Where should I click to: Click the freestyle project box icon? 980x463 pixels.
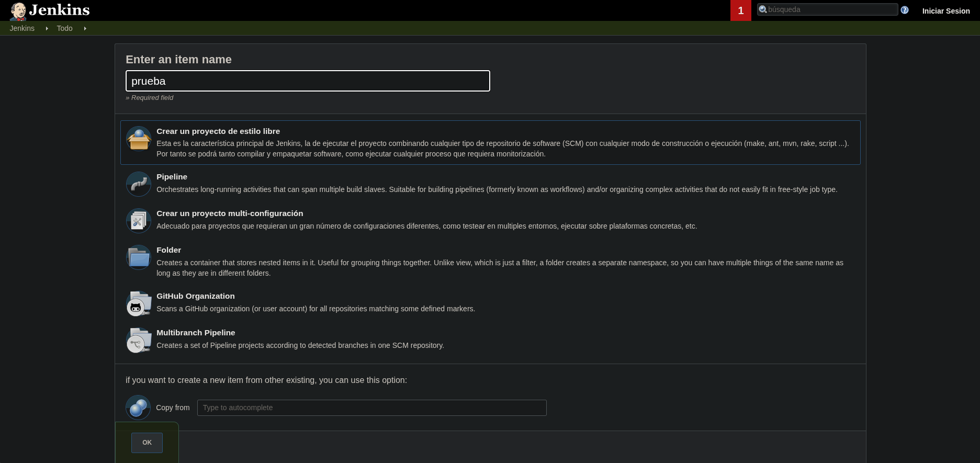coord(139,139)
